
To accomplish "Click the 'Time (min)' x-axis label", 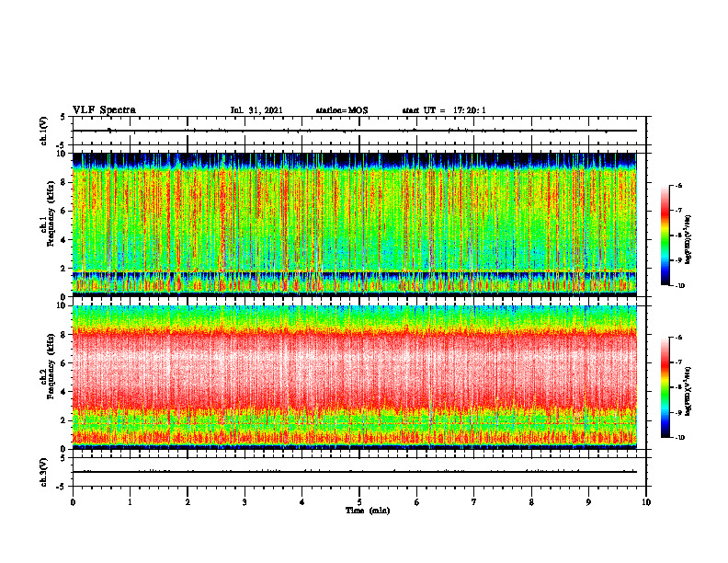I will [368, 511].
